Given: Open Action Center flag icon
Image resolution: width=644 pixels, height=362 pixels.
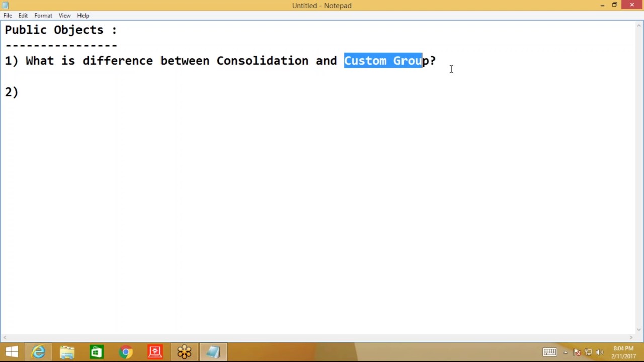Looking at the screenshot, I should pos(577,352).
